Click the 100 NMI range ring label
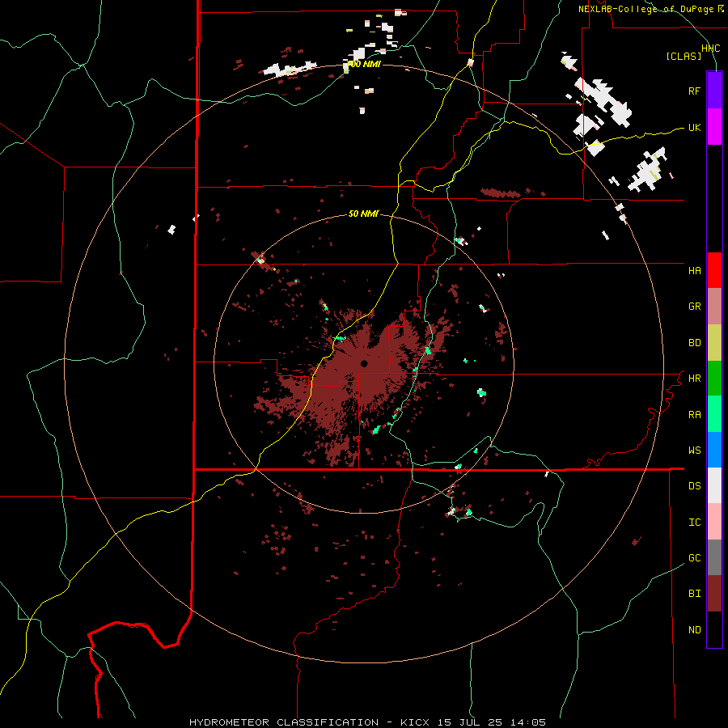 tap(365, 64)
